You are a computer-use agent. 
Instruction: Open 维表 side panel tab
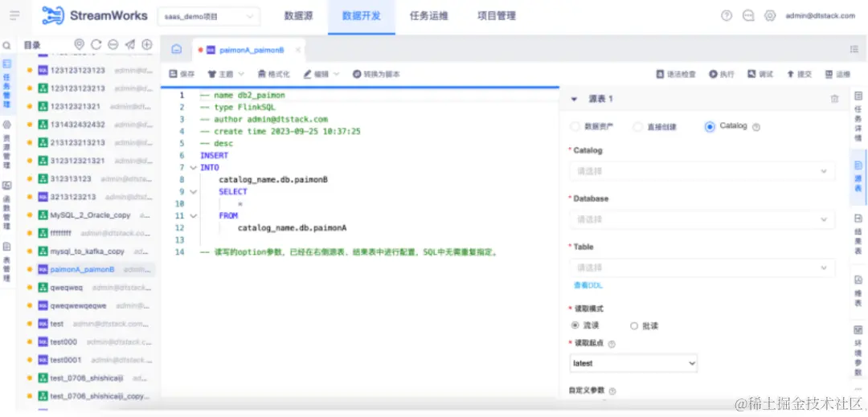pos(858,292)
